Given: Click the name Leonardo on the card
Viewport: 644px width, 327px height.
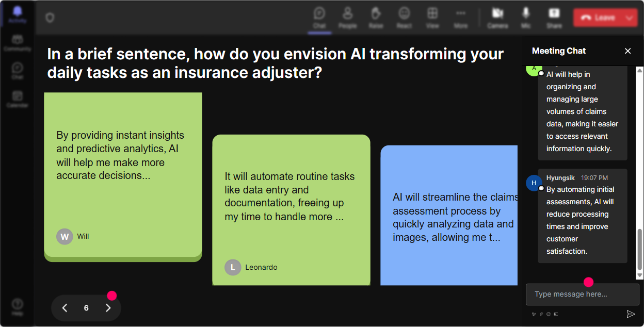Looking at the screenshot, I should (261, 267).
